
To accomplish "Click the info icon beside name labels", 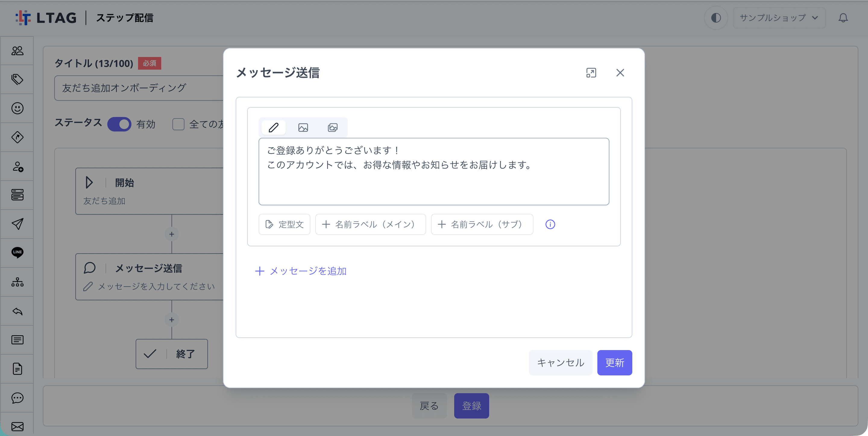I will (x=550, y=224).
